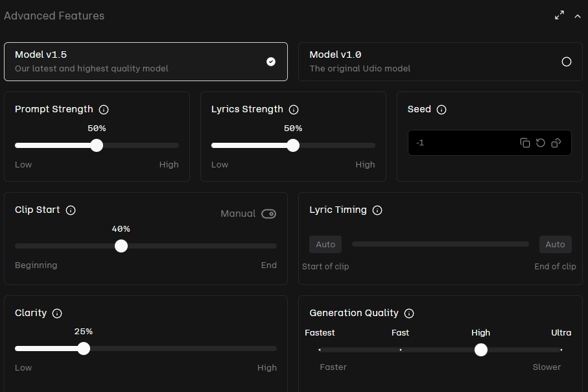Copy the seed value
The image size is (588, 392).
[x=525, y=143]
